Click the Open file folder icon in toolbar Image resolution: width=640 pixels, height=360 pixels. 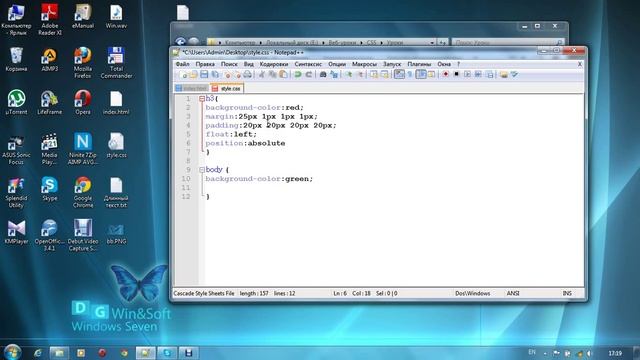coord(193,74)
